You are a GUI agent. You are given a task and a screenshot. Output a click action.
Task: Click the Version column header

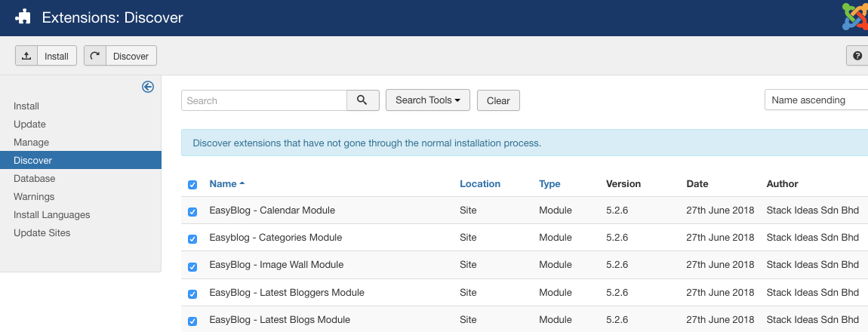click(x=623, y=183)
